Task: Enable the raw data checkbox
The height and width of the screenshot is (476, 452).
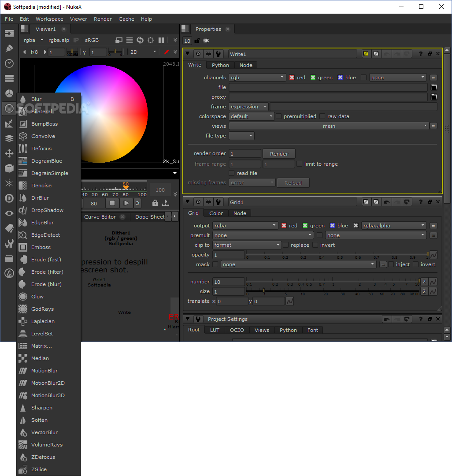Action: click(x=322, y=116)
